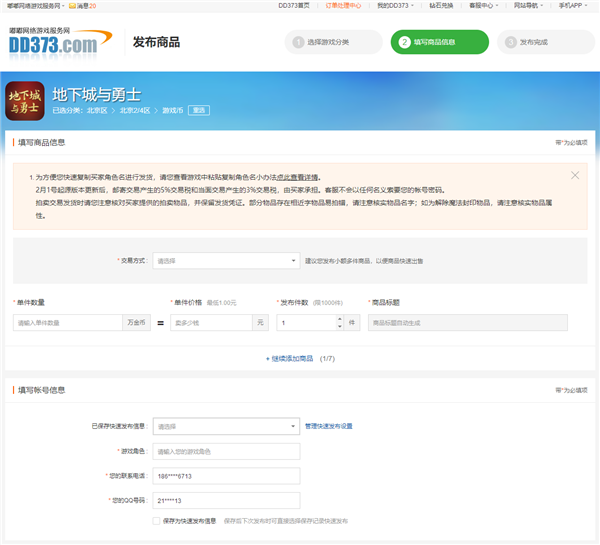Screen dimensions: 600x545
Task: Expand 客服中心 menu
Action: (x=484, y=6)
